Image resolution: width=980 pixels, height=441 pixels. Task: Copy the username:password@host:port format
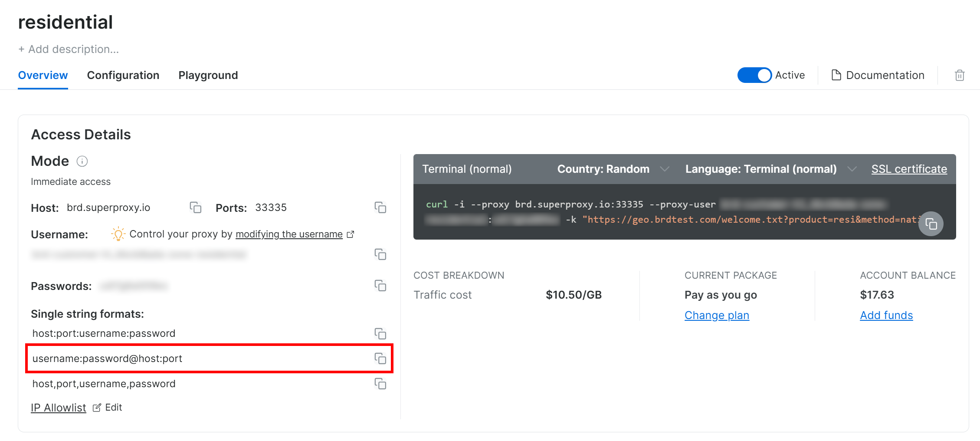[x=380, y=359]
